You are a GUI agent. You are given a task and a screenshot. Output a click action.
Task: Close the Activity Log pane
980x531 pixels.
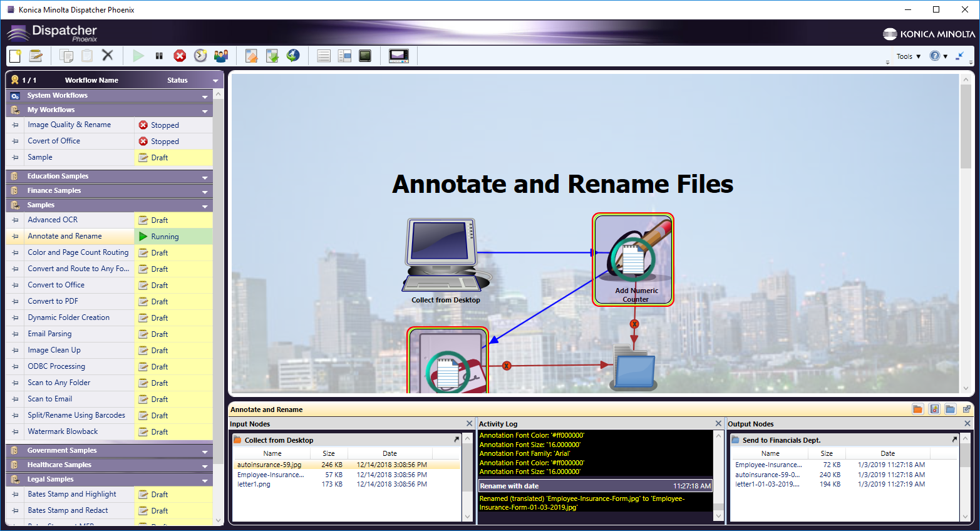click(719, 424)
